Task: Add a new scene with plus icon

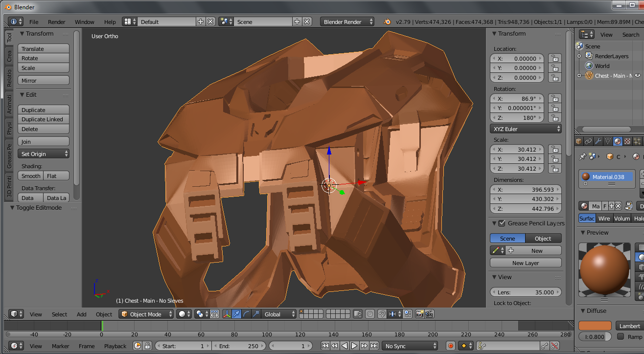Action: pos(297,22)
